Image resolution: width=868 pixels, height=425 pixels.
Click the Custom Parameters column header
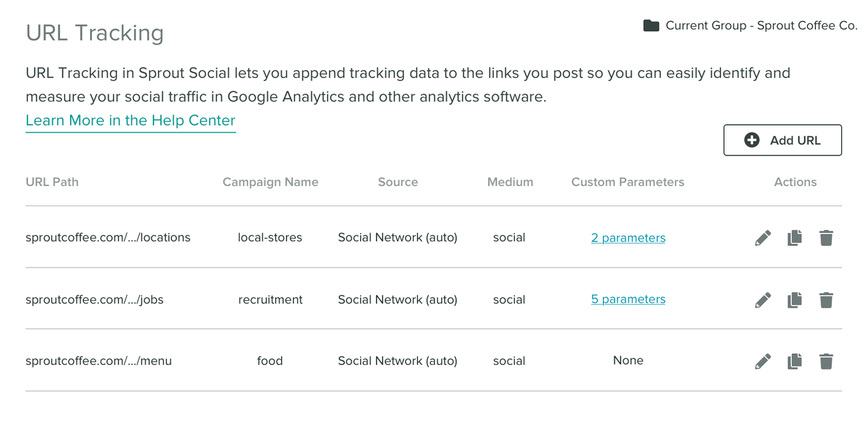point(628,182)
